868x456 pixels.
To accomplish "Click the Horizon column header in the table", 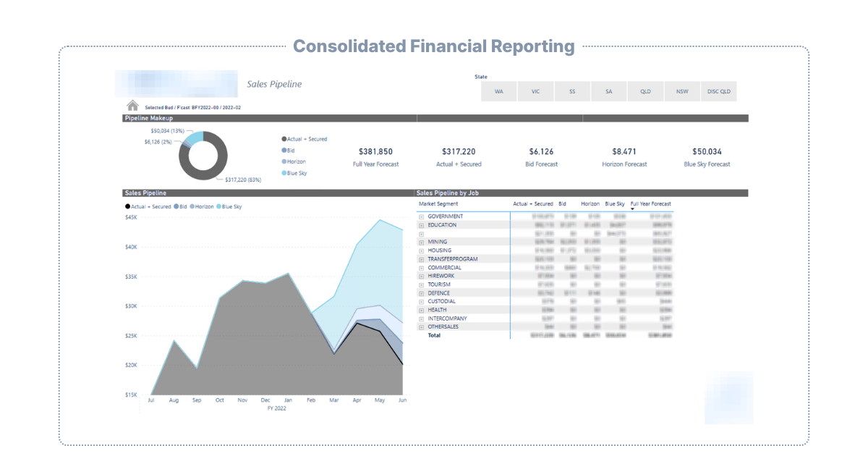I will (x=590, y=204).
